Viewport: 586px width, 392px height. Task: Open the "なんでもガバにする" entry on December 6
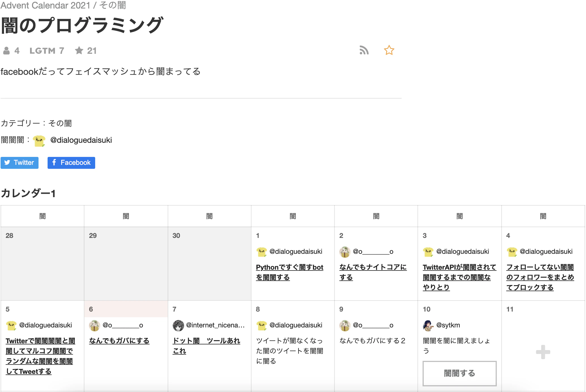click(x=119, y=341)
